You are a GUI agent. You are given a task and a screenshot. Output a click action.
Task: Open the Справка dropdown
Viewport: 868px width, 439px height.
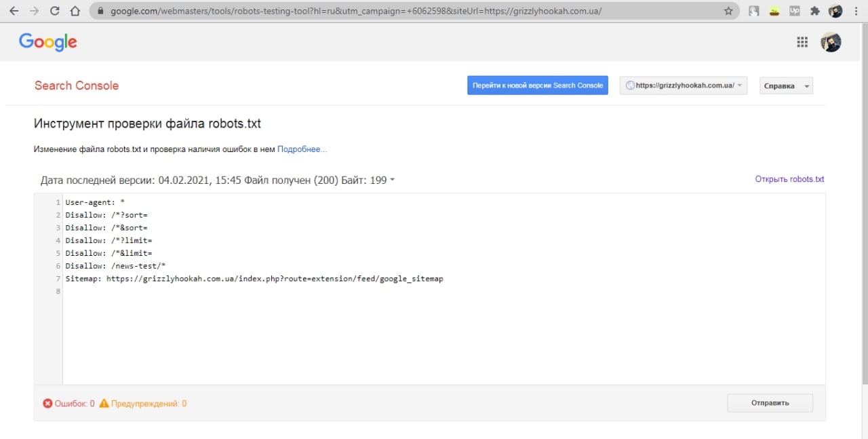[786, 86]
